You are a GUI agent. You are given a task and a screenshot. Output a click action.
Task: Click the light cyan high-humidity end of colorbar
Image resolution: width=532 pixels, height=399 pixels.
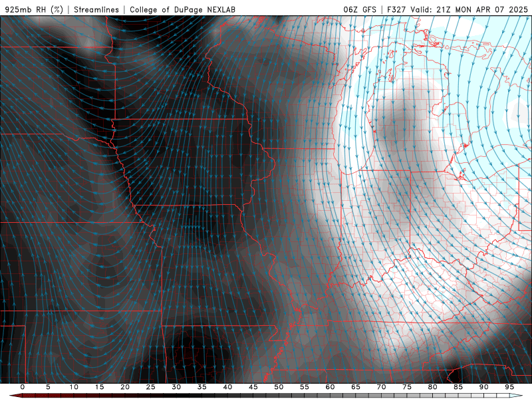coord(516,396)
